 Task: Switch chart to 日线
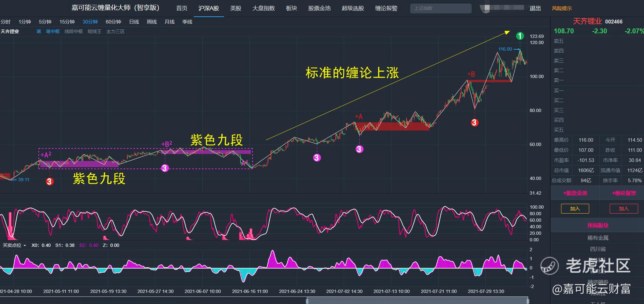tap(134, 22)
